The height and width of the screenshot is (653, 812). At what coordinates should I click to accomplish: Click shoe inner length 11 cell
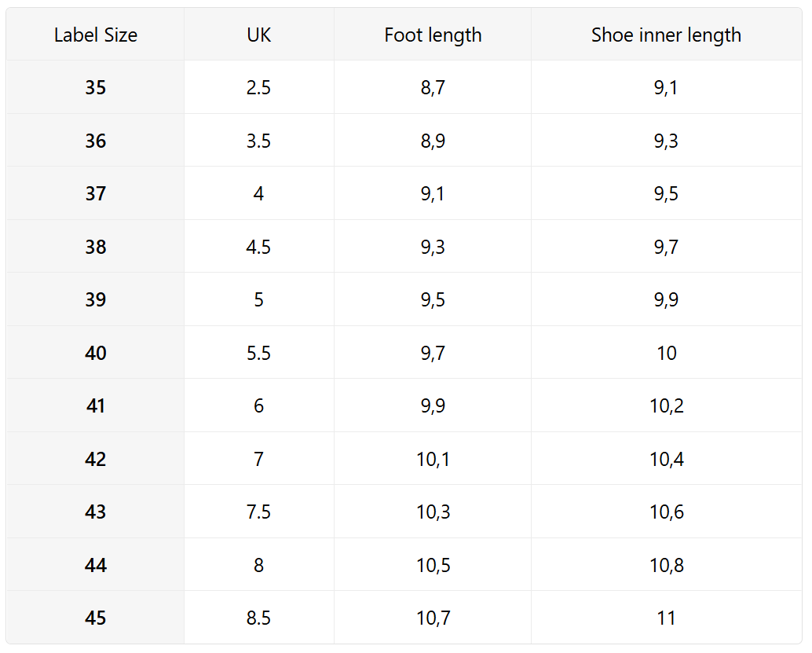[666, 618]
